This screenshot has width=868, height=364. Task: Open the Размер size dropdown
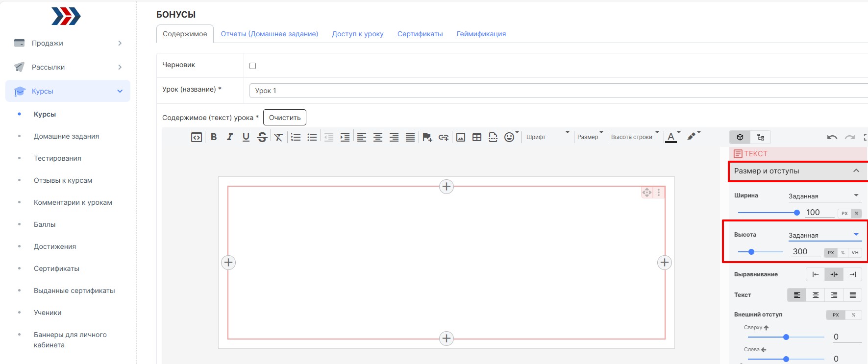[x=590, y=137]
